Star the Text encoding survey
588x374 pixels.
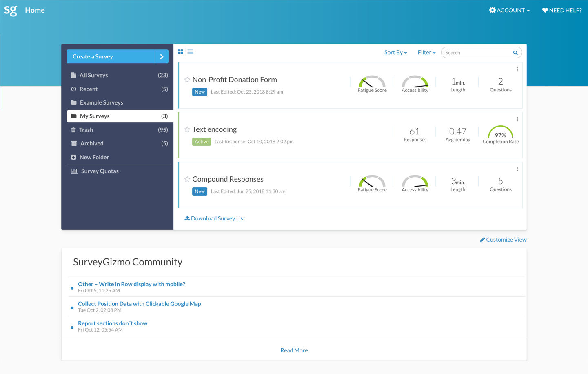click(x=187, y=129)
